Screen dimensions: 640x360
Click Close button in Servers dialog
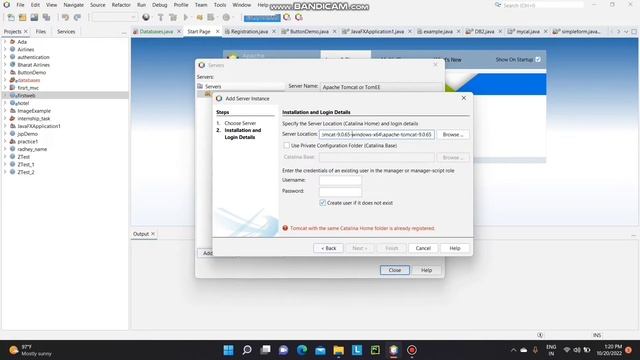pos(395,270)
